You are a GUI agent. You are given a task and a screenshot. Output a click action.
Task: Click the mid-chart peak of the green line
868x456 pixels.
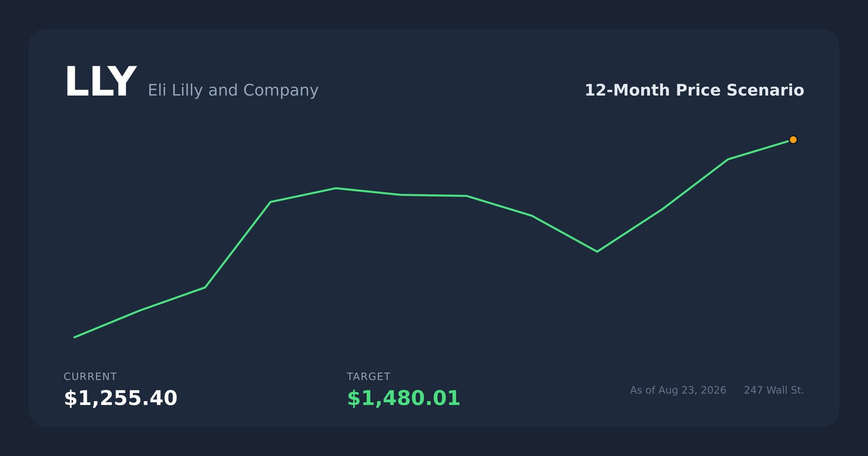tap(336, 188)
